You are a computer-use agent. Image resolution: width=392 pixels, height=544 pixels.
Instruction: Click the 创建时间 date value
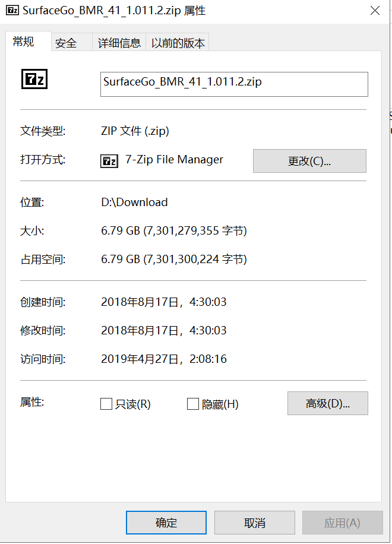(x=164, y=302)
